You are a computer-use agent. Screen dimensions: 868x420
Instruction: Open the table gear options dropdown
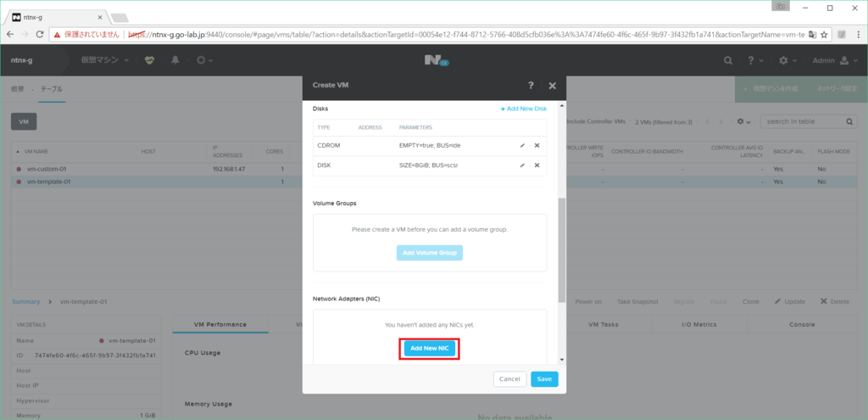[x=743, y=121]
